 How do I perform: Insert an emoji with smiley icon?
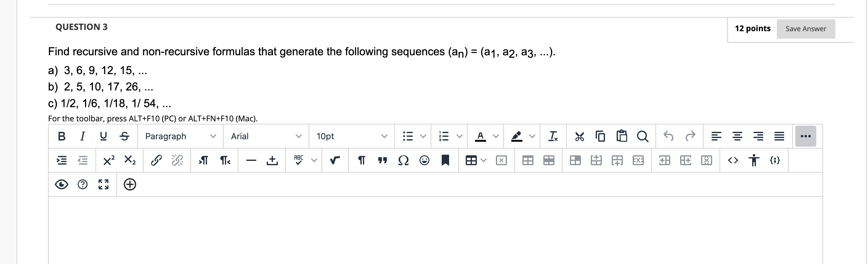(424, 160)
